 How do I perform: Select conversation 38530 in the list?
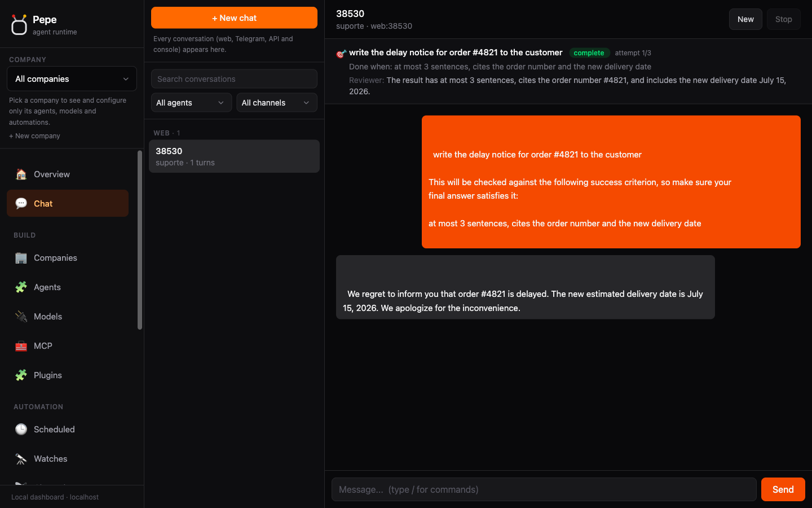234,156
